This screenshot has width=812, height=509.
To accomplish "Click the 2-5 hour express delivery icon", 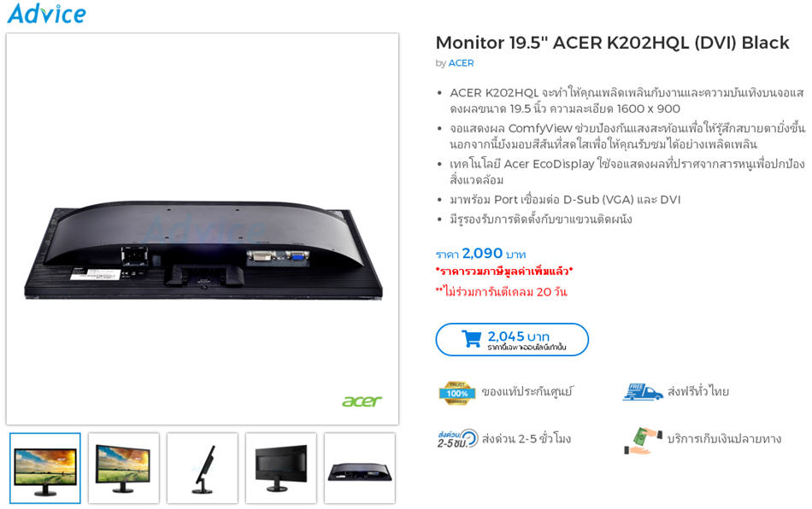I will point(457,439).
